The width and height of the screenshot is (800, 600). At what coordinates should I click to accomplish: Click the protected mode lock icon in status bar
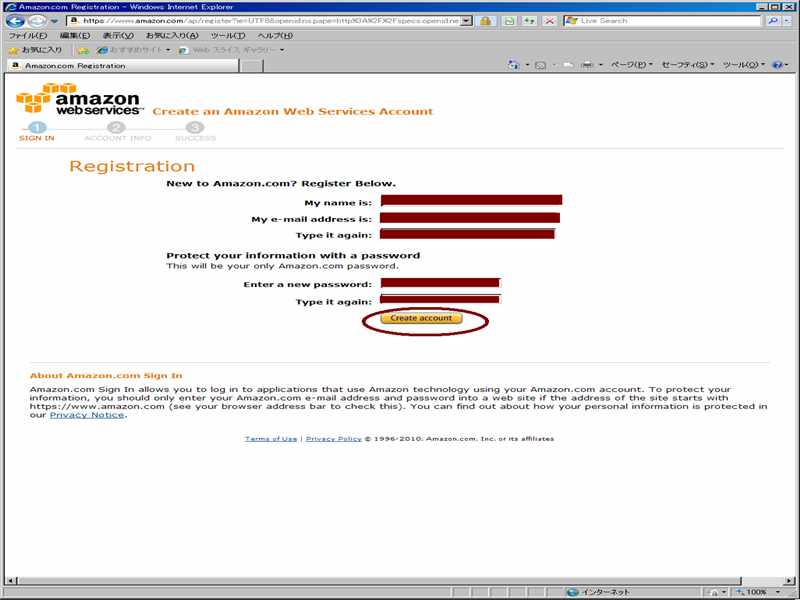[x=715, y=592]
